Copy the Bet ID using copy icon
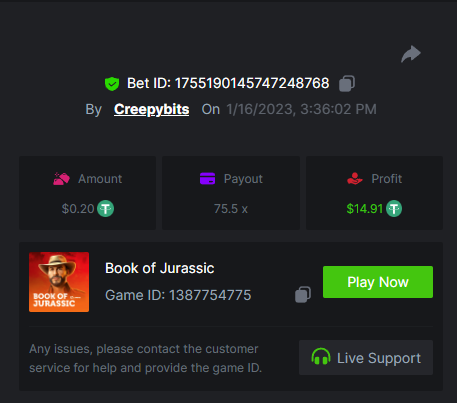The width and height of the screenshot is (457, 403). [x=347, y=83]
